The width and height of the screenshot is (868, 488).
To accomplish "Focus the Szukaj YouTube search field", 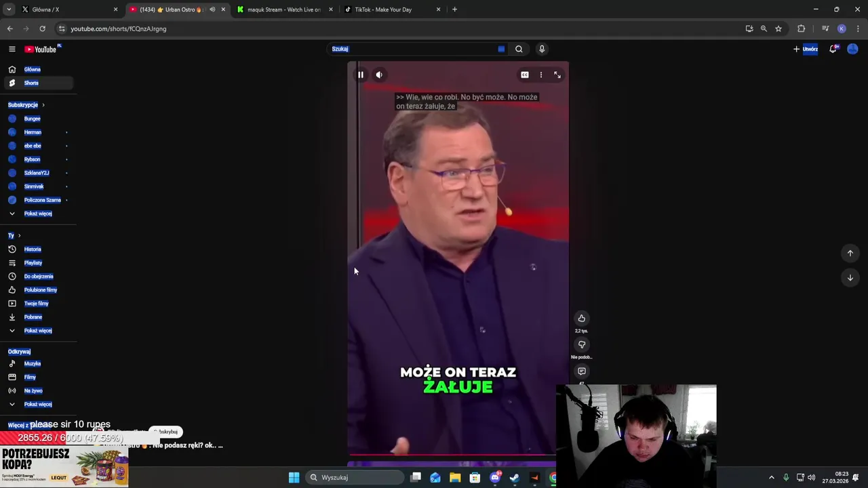I will pos(417,49).
